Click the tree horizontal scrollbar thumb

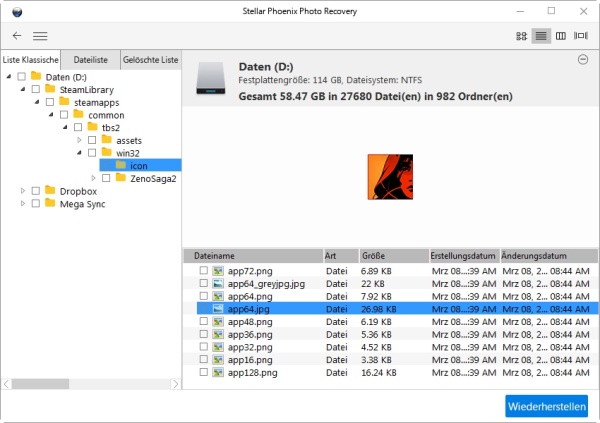pos(40,384)
